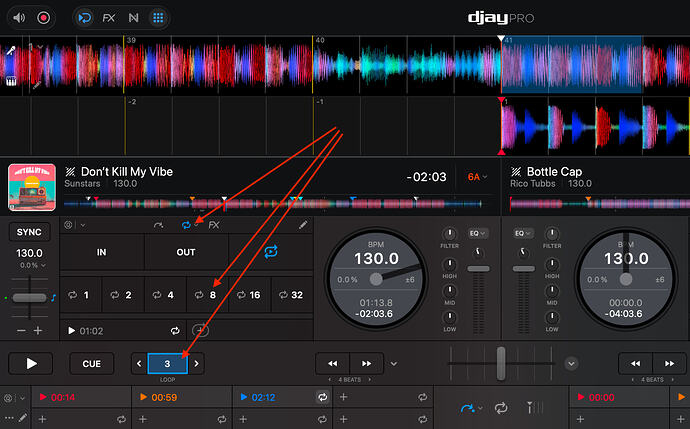Activate 16-beat auto loop
The image size is (690, 429).
[x=249, y=295]
